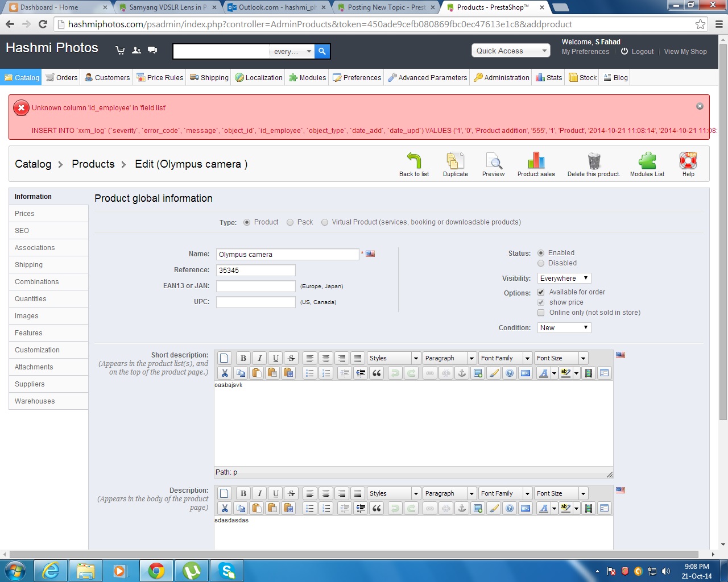The image size is (728, 582).
Task: Toggle Strikethrough in Short description editor
Action: point(291,358)
